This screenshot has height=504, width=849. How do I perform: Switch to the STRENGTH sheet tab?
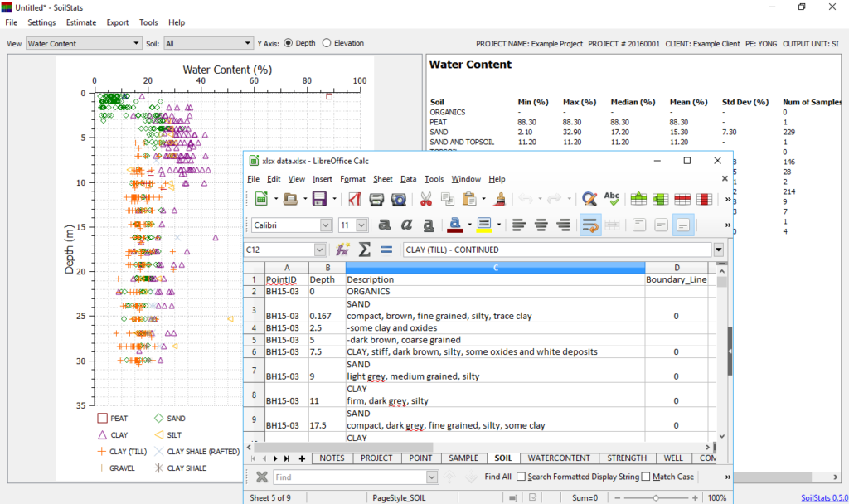click(627, 458)
